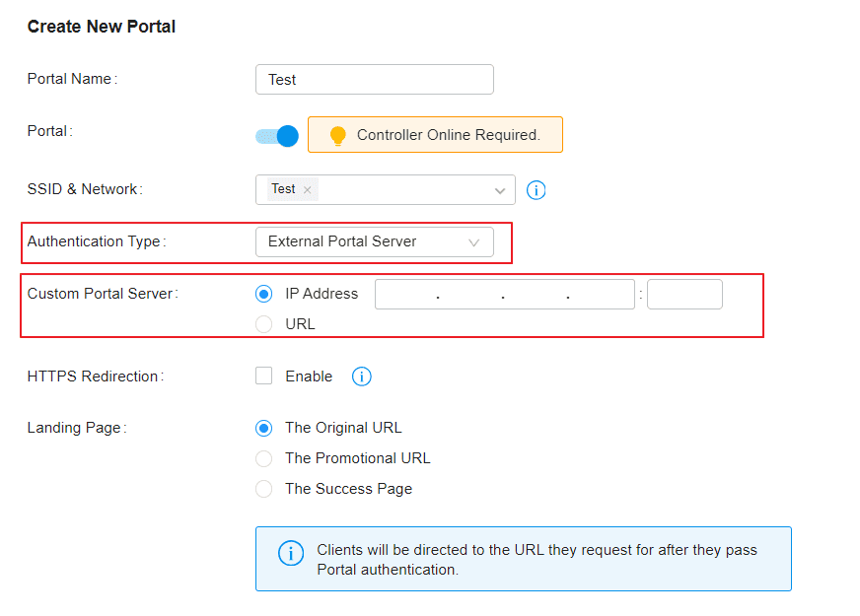860x616 pixels.
Task: Select The Promotional URL landing option
Action: (263, 458)
